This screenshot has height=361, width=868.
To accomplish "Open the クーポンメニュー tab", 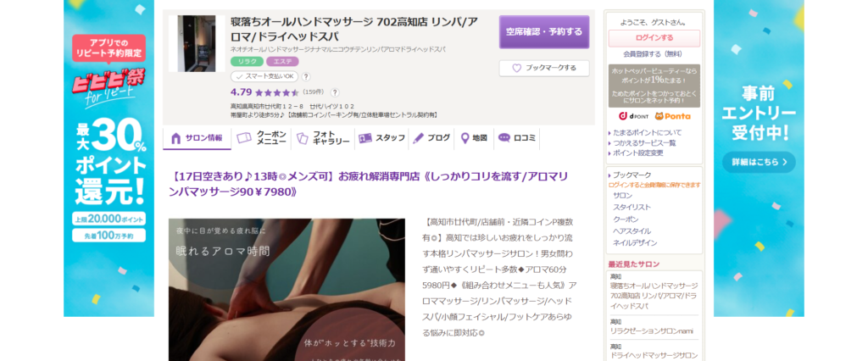I will [x=261, y=138].
